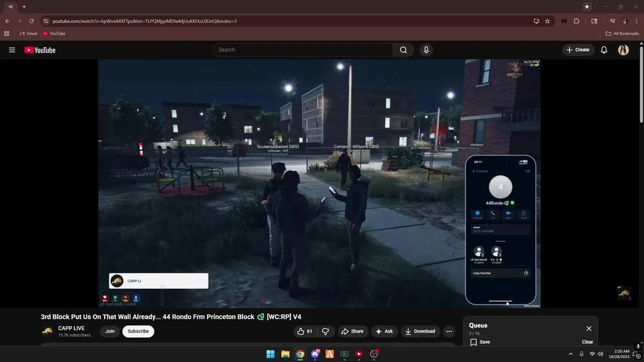The width and height of the screenshot is (644, 362).
Task: Open YouTube account avatar menu
Action: click(x=623, y=50)
